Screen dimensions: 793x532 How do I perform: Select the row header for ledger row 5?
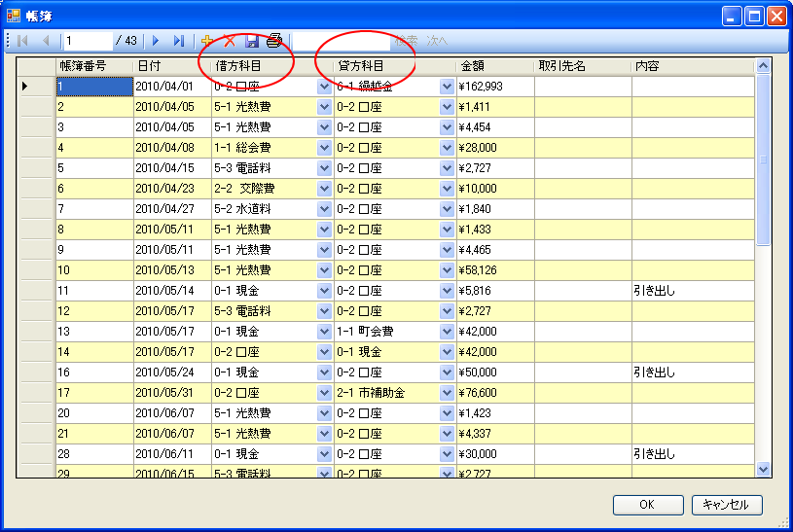click(x=38, y=168)
